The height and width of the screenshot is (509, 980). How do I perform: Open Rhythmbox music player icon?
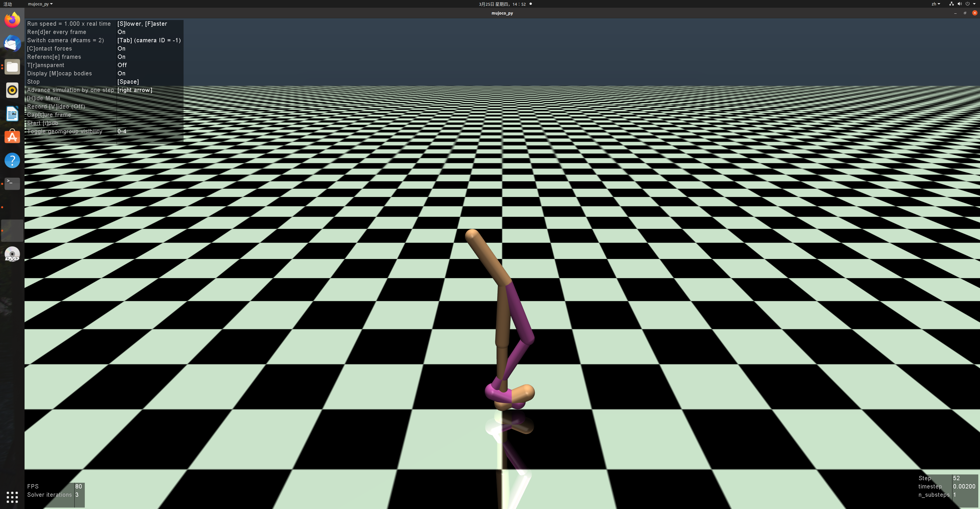[x=12, y=90]
